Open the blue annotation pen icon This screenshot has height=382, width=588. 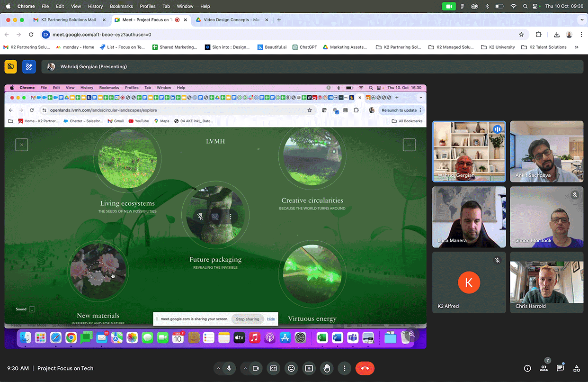(x=29, y=67)
